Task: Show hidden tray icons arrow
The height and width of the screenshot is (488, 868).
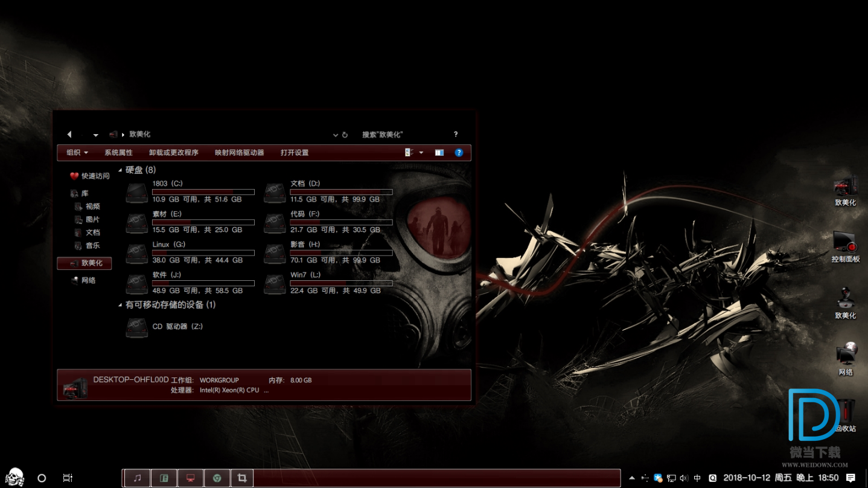Action: point(632,478)
